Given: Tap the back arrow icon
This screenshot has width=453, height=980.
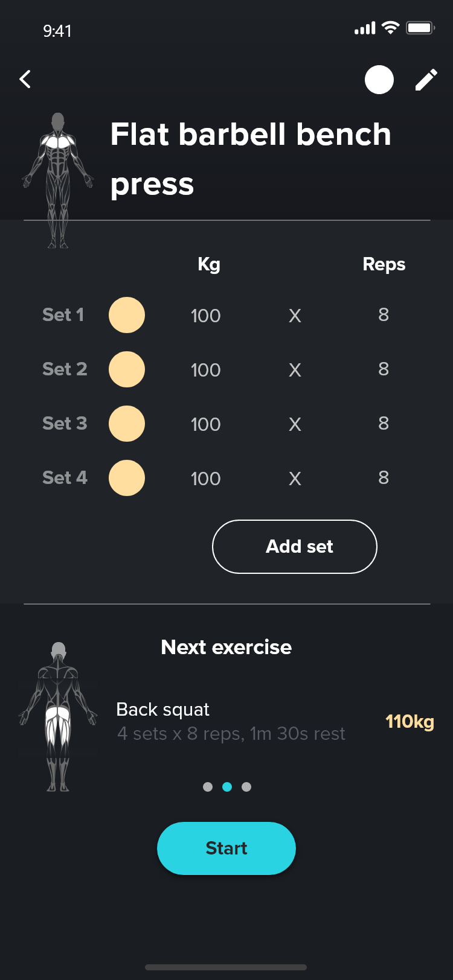Looking at the screenshot, I should [25, 79].
